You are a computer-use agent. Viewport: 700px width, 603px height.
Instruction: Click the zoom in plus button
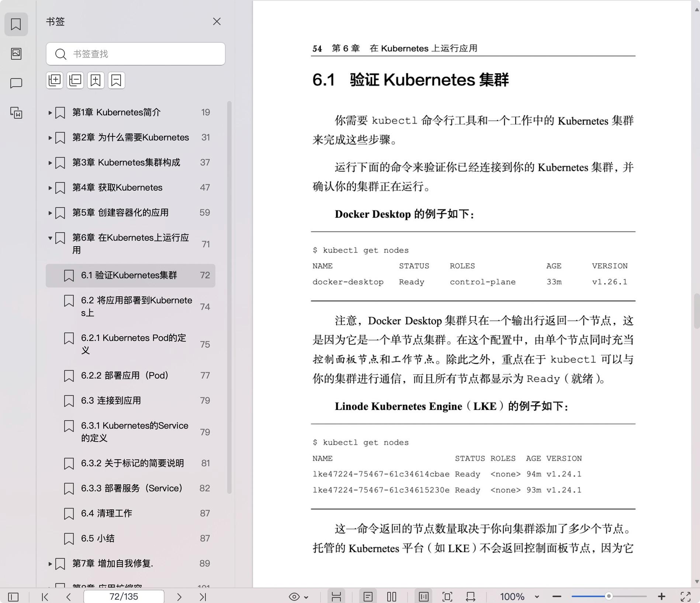pyautogui.click(x=662, y=597)
